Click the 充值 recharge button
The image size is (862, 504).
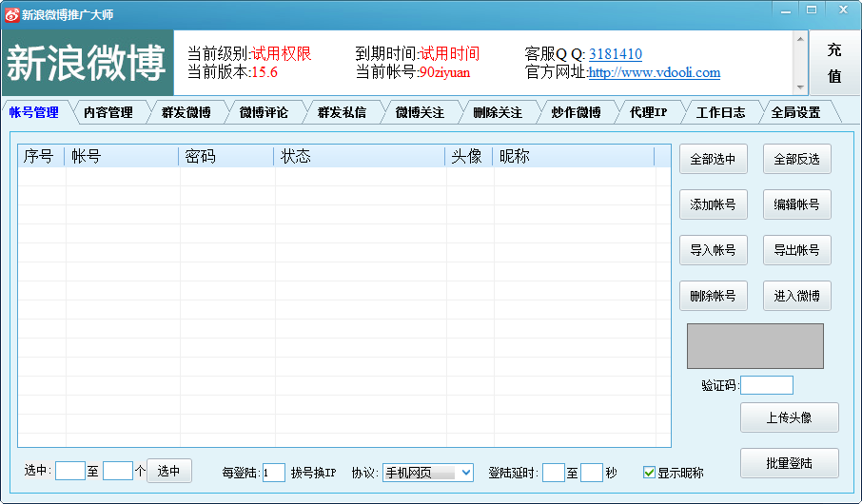[834, 63]
